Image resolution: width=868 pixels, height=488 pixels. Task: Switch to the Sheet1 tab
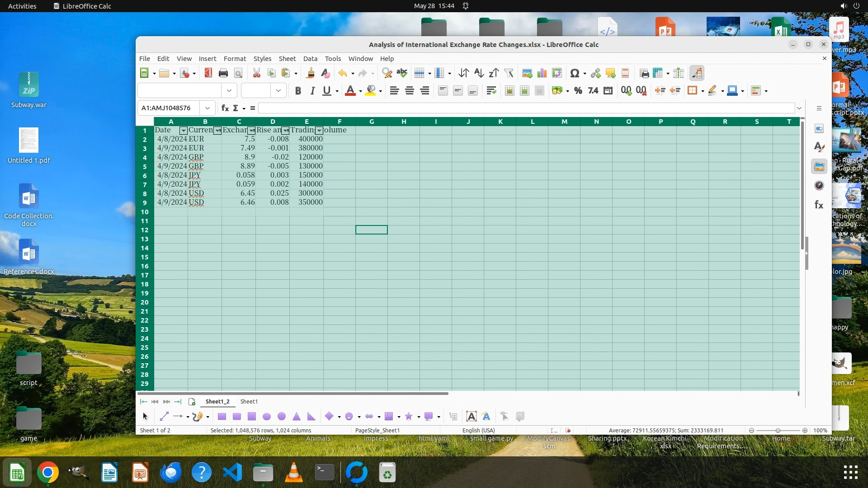(249, 402)
